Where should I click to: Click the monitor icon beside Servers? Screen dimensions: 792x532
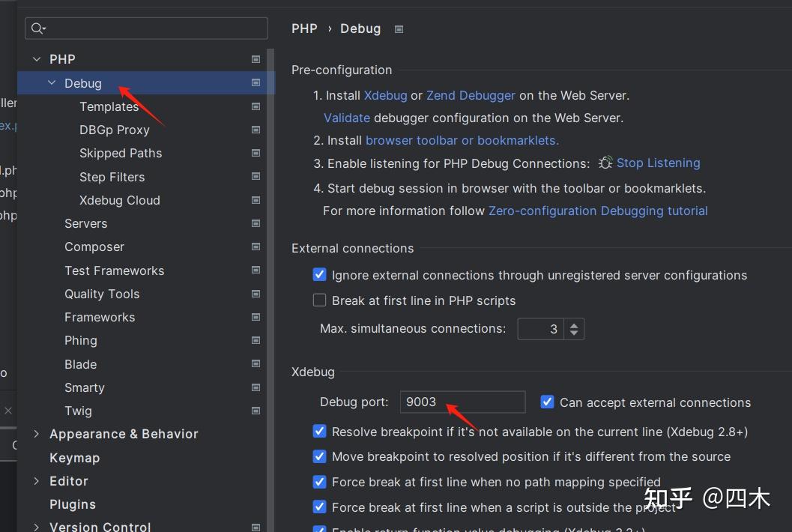pos(256,223)
